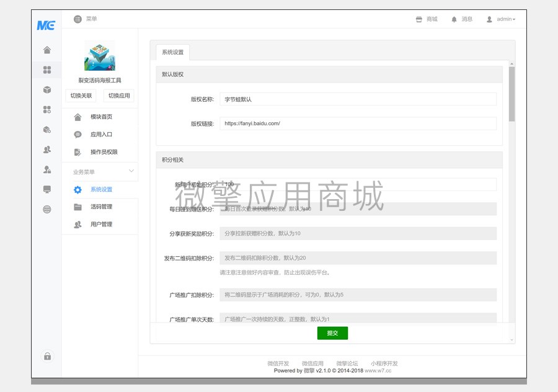Toggle the grid apps icon in sidebar
The image size is (558, 392).
(46, 69)
